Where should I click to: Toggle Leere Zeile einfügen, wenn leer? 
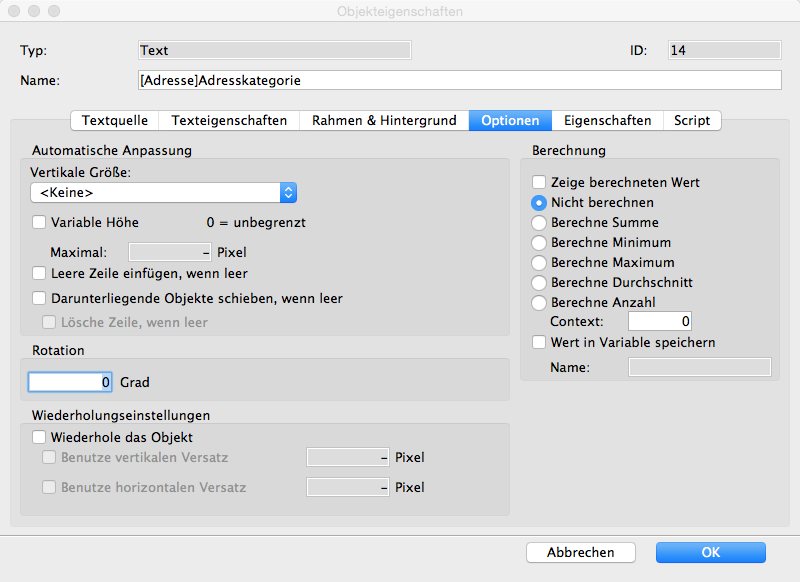pyautogui.click(x=39, y=273)
